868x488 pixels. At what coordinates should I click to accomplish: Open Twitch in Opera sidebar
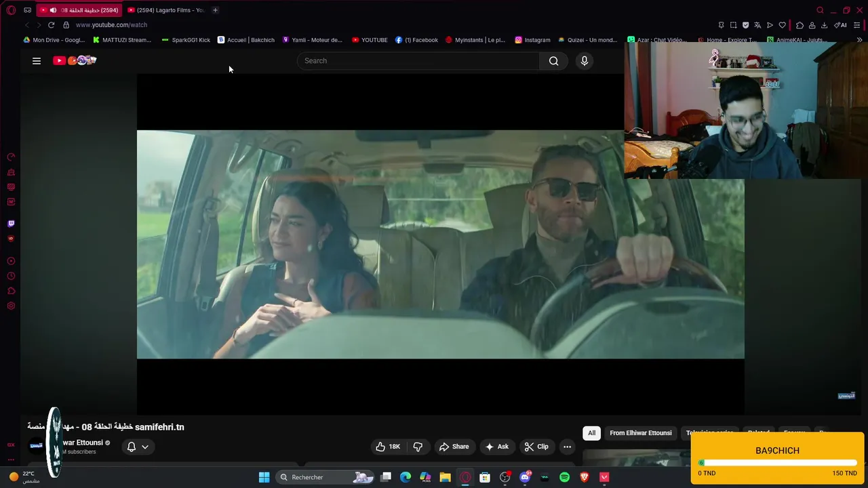(11, 224)
